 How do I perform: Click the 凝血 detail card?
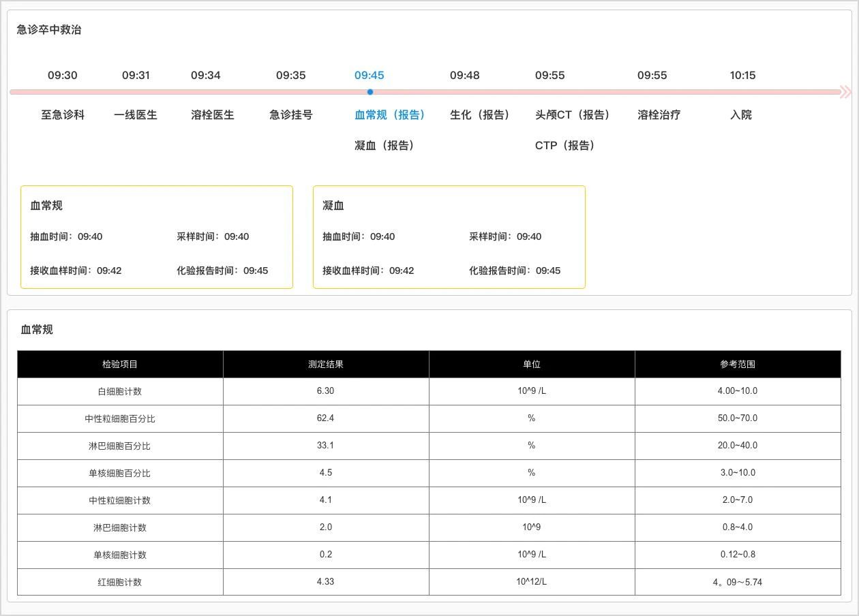pos(449,236)
